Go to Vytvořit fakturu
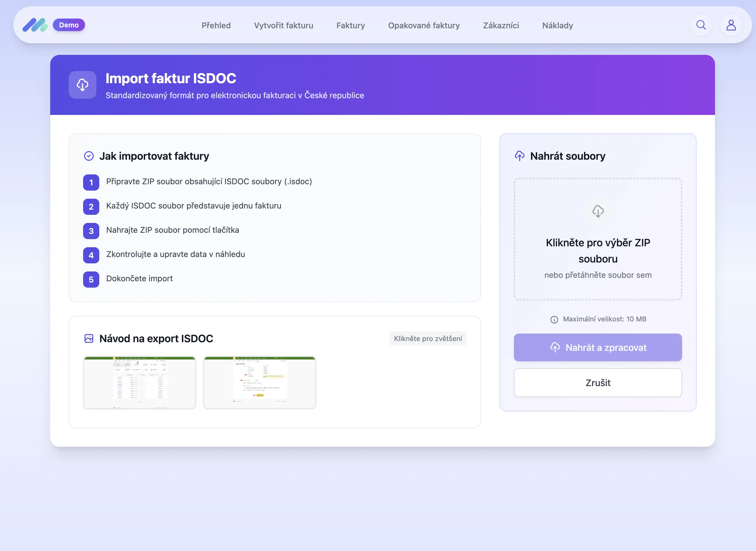Image resolution: width=756 pixels, height=551 pixels. pos(283,25)
